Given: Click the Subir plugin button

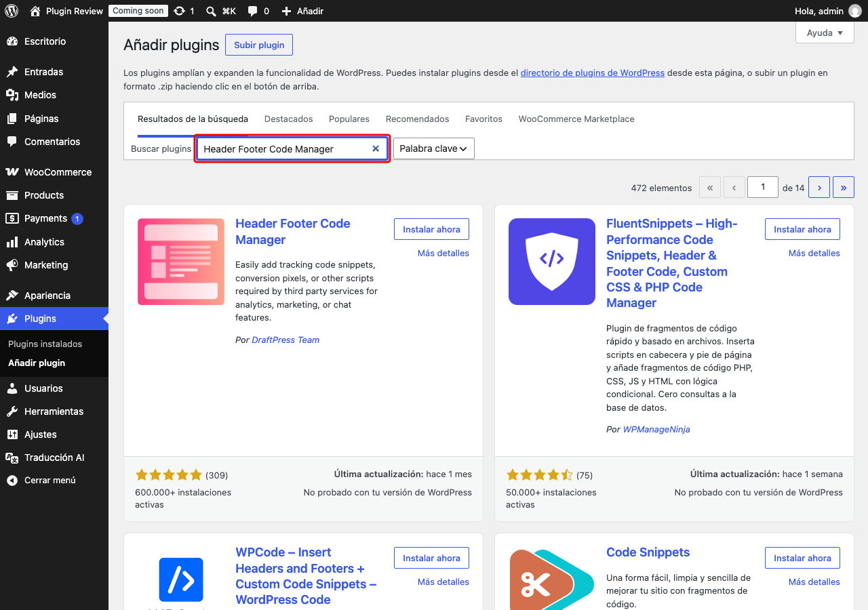Looking at the screenshot, I should (x=259, y=45).
